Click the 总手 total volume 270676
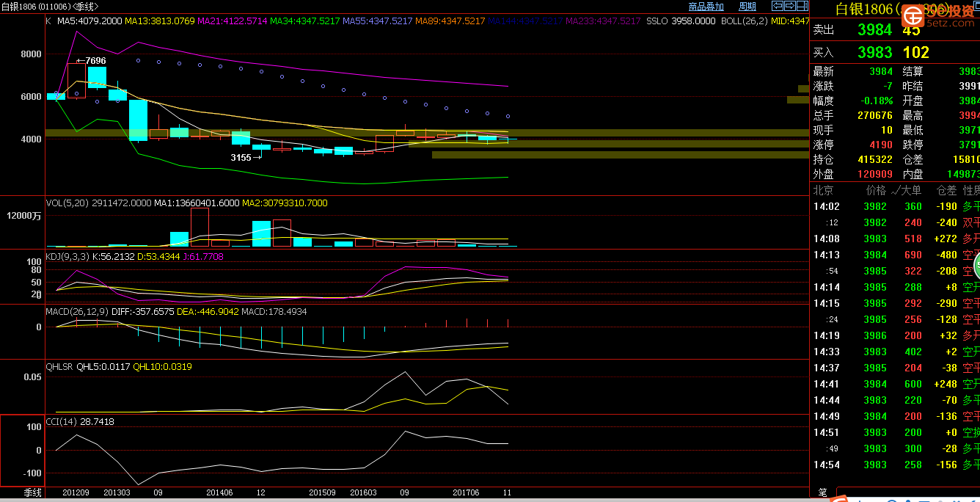The image size is (980, 502). [x=875, y=115]
